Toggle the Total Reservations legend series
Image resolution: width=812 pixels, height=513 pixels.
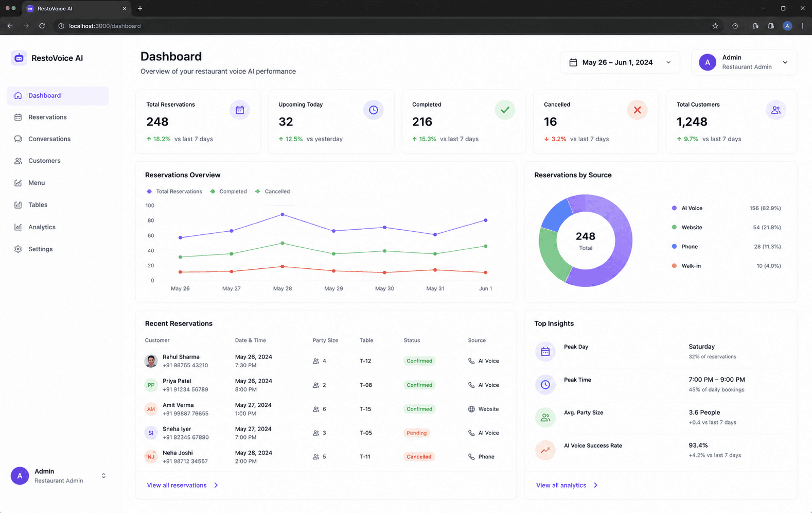(174, 192)
